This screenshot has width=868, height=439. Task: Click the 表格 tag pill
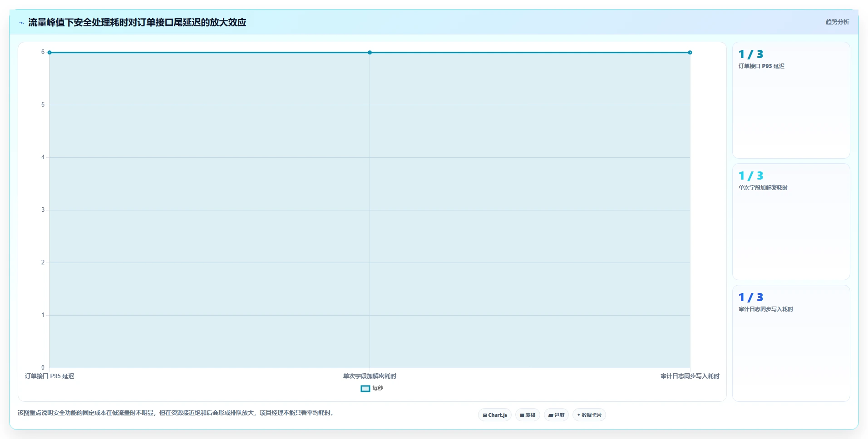pyautogui.click(x=528, y=415)
